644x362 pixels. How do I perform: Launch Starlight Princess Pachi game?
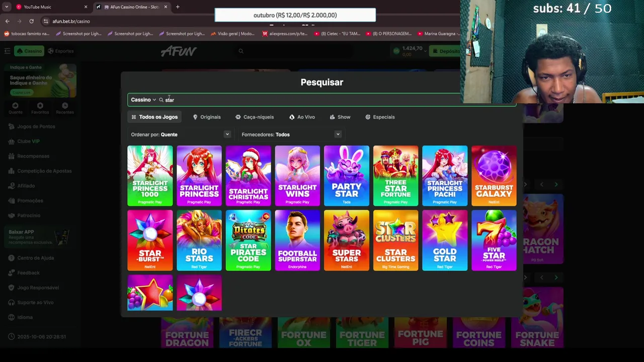pos(445,175)
